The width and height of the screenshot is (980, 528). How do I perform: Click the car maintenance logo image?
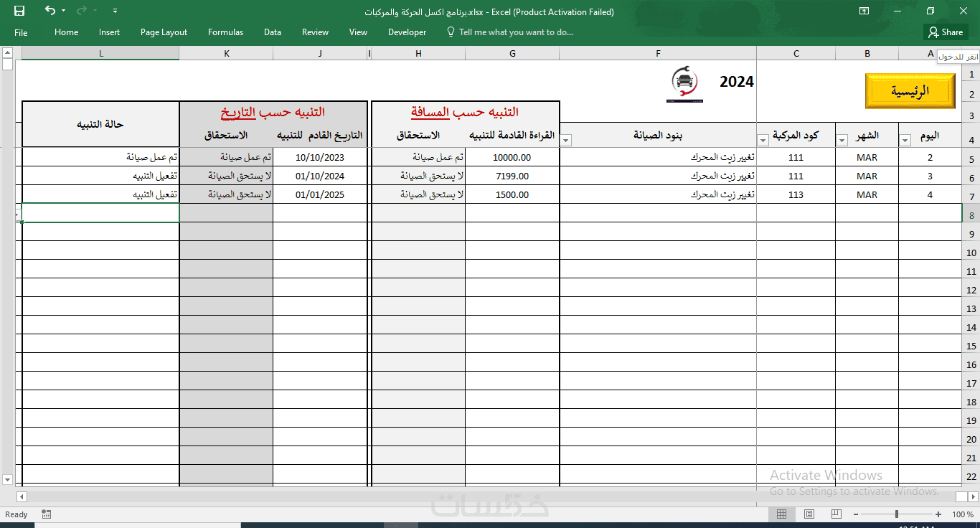pyautogui.click(x=684, y=84)
